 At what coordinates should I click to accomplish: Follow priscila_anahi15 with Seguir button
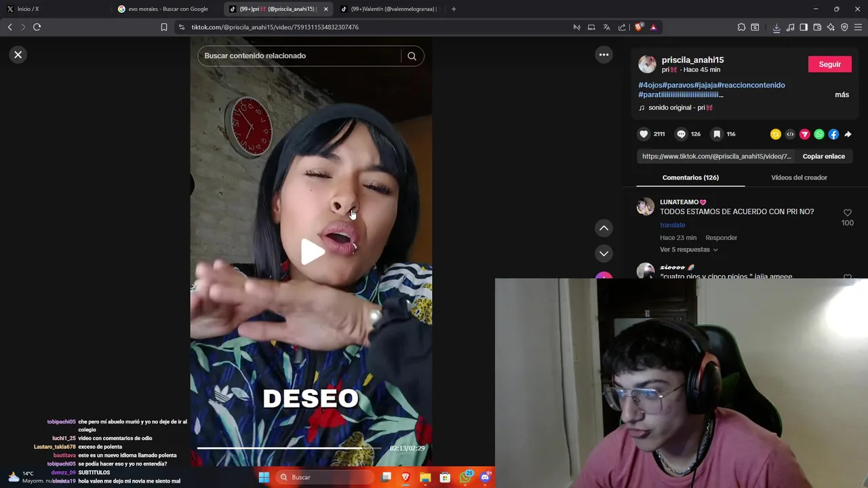830,64
